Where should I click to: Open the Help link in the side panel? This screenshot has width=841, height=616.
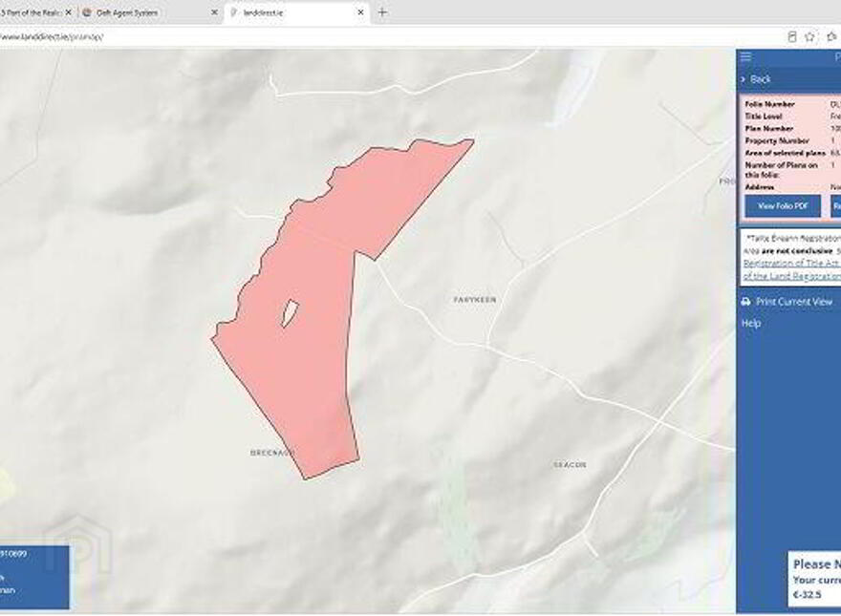tap(751, 323)
